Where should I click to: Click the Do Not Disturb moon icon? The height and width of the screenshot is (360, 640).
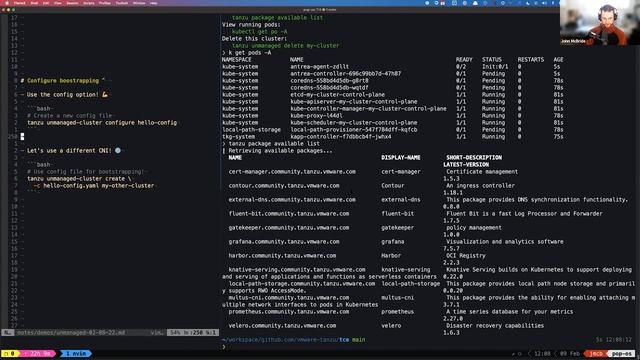tap(528, 3)
